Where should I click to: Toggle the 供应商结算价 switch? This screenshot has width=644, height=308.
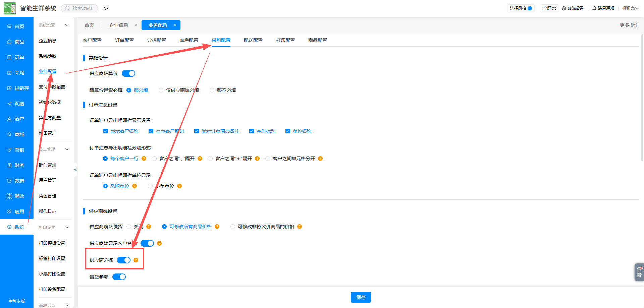[128, 73]
